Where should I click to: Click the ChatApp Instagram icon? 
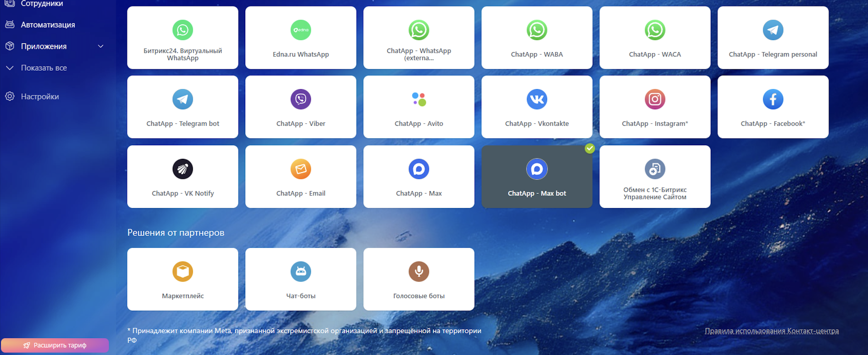(x=655, y=99)
